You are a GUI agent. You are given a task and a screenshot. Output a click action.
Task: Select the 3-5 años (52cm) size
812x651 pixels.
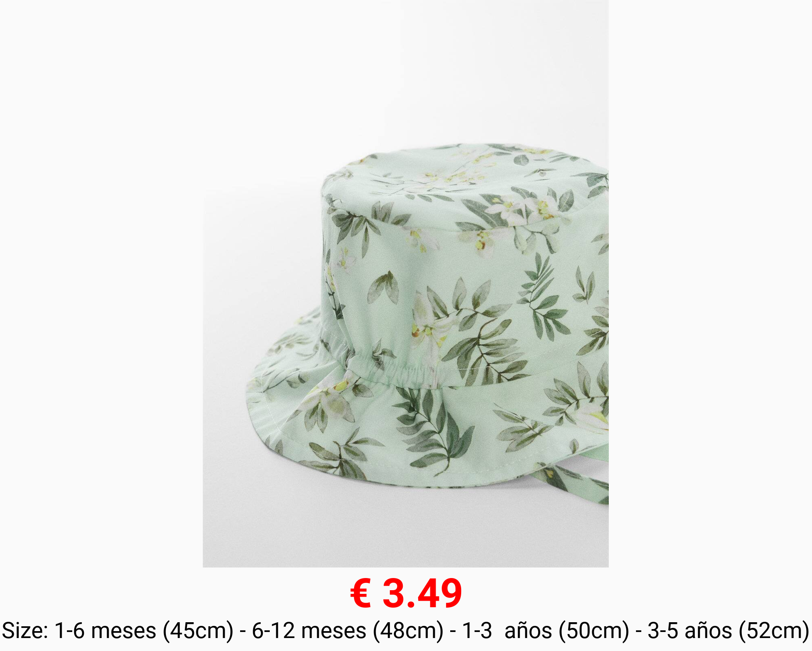pos(728,631)
